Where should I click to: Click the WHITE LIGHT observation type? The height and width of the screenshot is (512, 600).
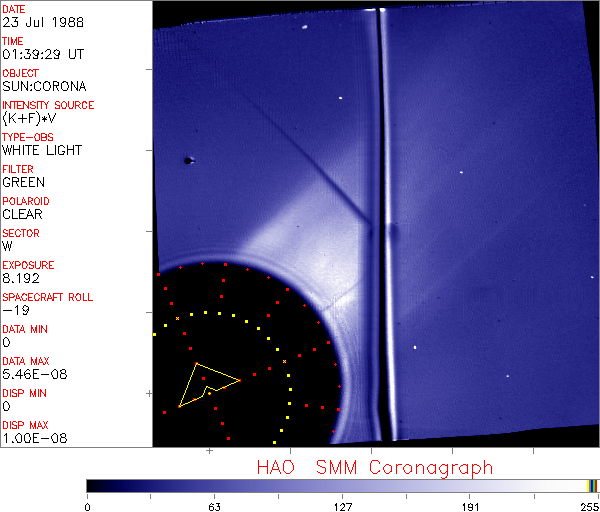(x=42, y=150)
